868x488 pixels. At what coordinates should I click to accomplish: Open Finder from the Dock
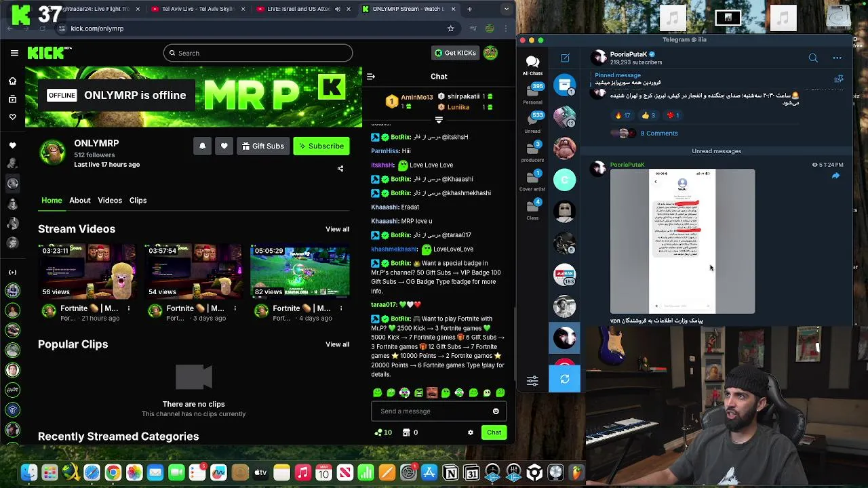pos(28,472)
